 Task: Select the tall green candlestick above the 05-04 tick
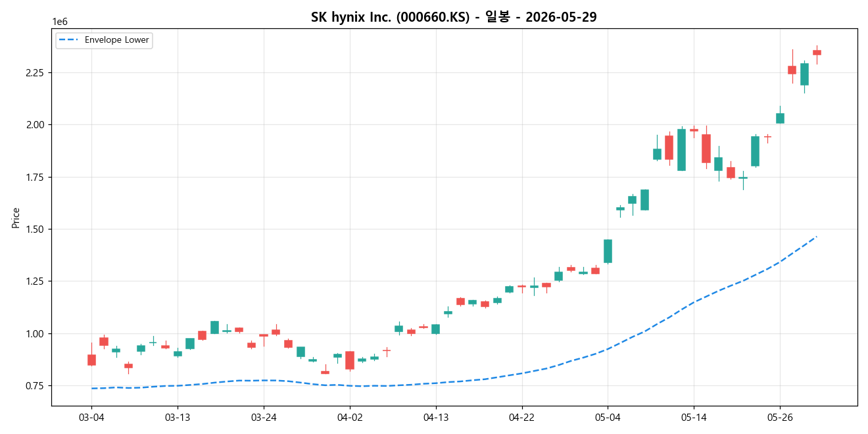[608, 251]
